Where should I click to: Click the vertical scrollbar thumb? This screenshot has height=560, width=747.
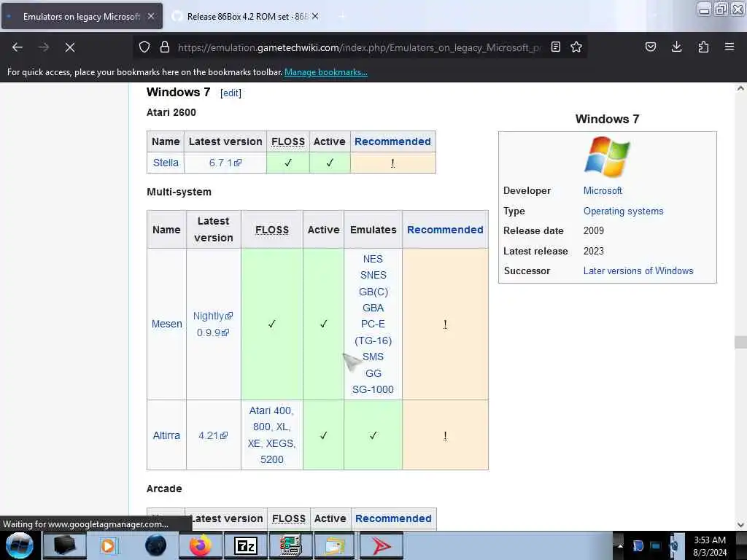coord(740,342)
